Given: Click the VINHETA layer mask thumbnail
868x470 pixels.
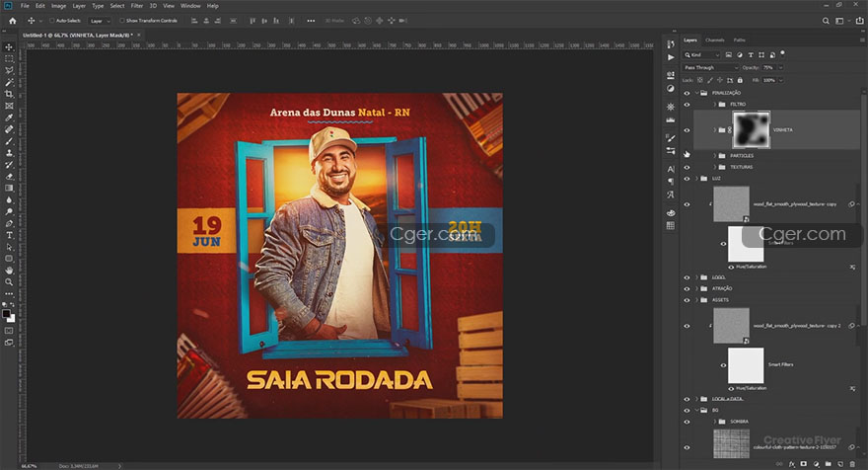Looking at the screenshot, I should pos(752,129).
